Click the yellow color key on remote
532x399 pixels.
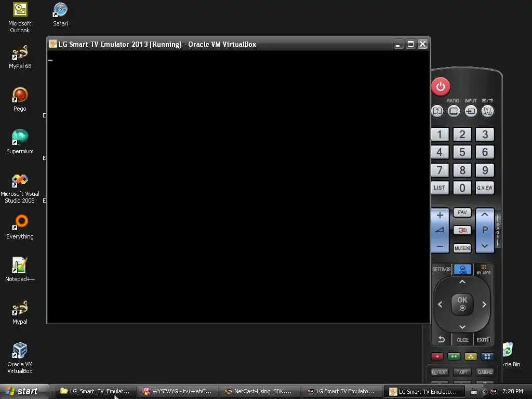[x=471, y=356]
